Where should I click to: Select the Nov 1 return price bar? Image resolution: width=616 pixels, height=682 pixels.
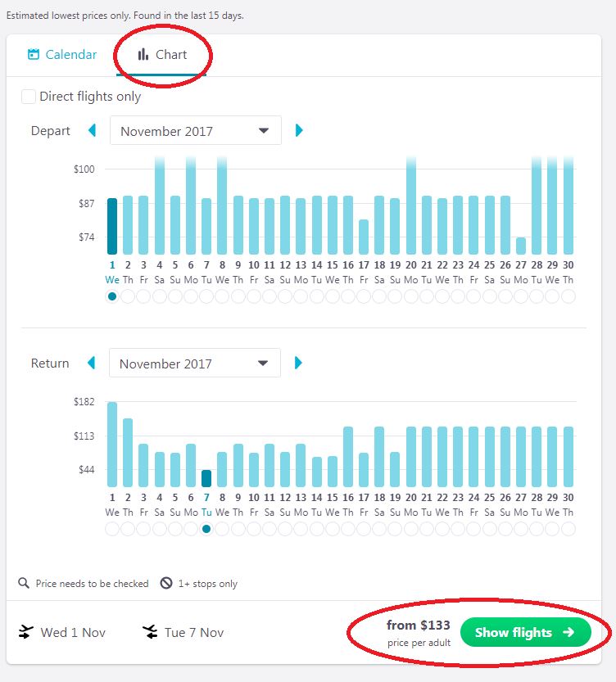pos(112,445)
